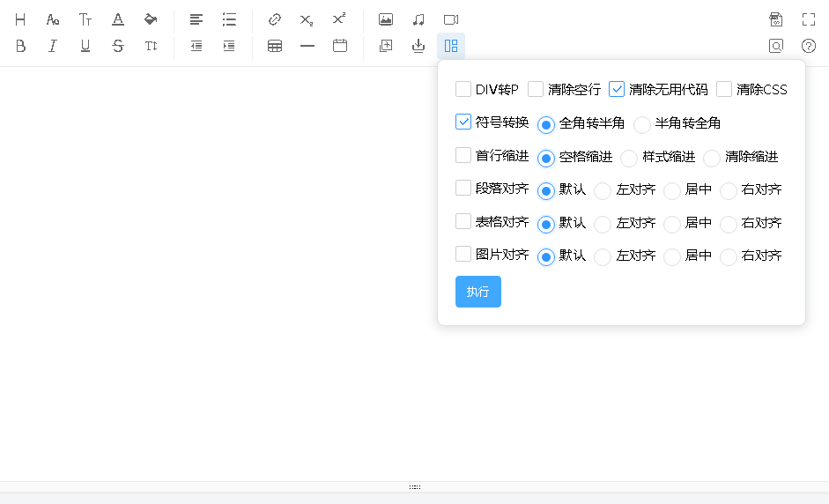Viewport: 829px width, 504px height.
Task: Click the editor resize handle at bottom
Action: (414, 486)
